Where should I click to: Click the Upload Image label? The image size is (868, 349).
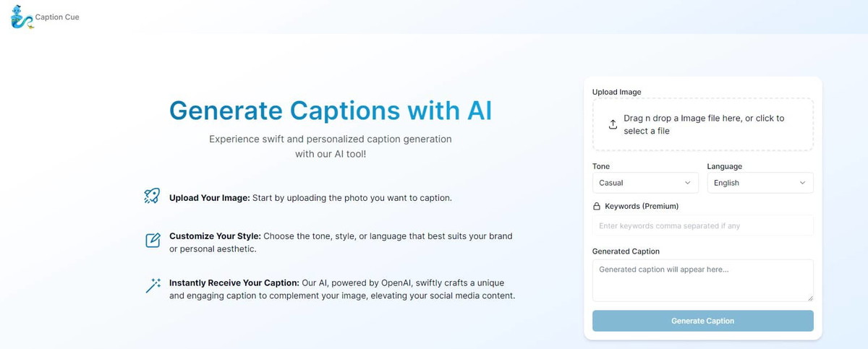coord(616,92)
